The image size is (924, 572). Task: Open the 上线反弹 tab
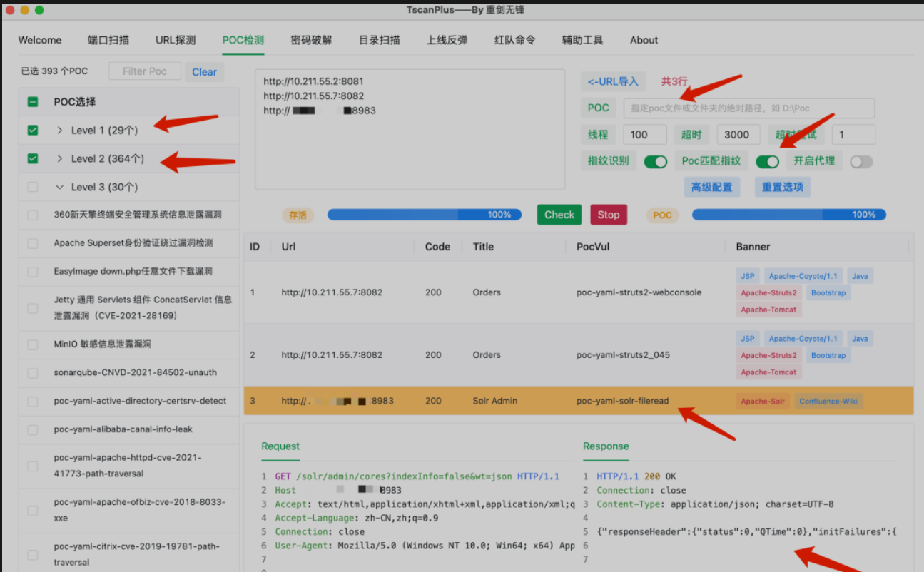click(x=447, y=40)
